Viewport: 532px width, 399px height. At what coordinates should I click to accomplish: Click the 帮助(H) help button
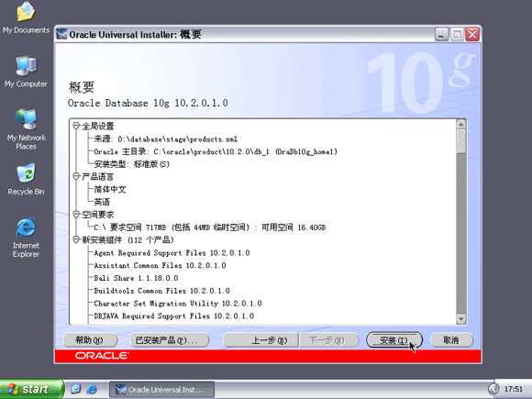tap(90, 340)
